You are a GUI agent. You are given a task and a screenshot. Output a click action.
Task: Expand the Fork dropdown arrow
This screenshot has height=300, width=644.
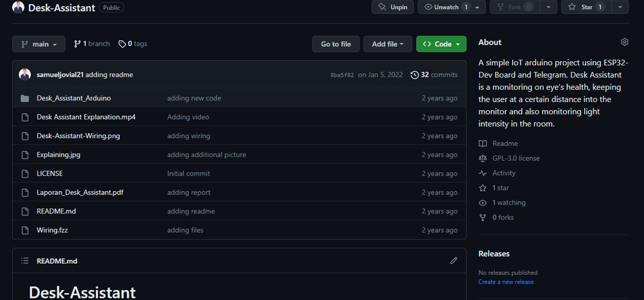click(548, 7)
